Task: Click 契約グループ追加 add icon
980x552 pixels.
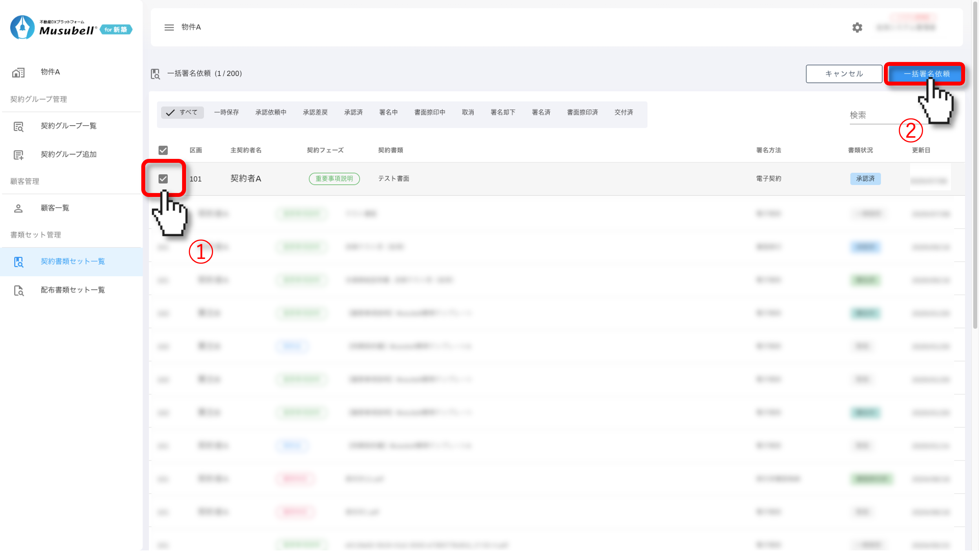Action: click(18, 155)
